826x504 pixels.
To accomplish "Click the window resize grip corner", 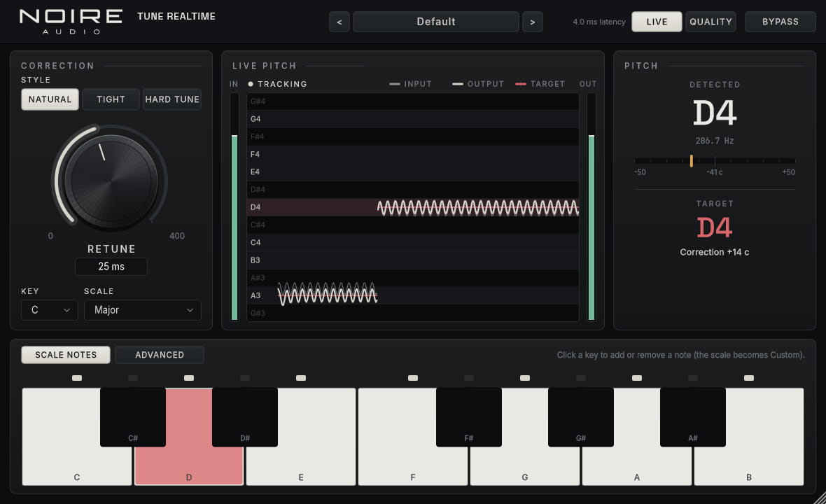I will [820, 498].
